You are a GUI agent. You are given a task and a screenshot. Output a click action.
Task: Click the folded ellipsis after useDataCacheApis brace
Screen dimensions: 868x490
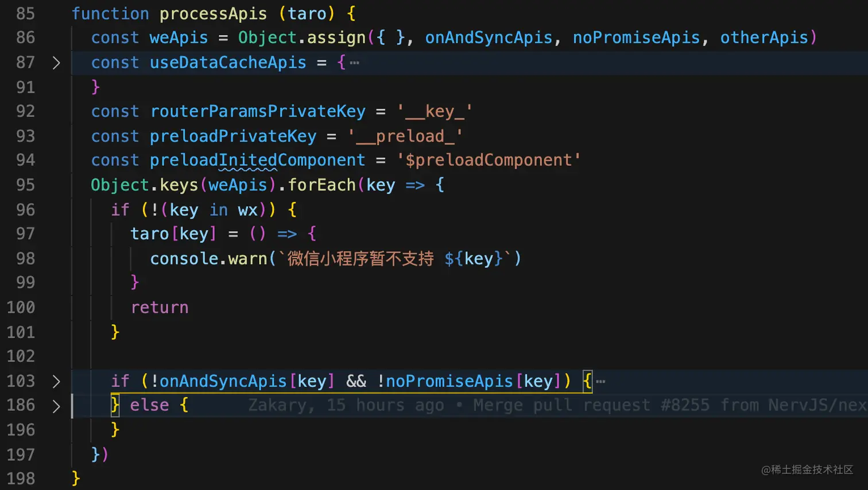click(x=355, y=63)
